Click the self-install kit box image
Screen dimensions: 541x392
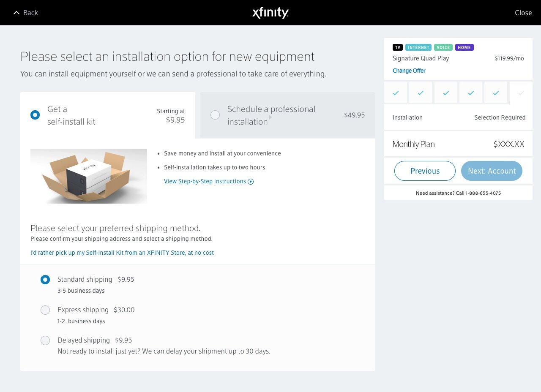89,176
